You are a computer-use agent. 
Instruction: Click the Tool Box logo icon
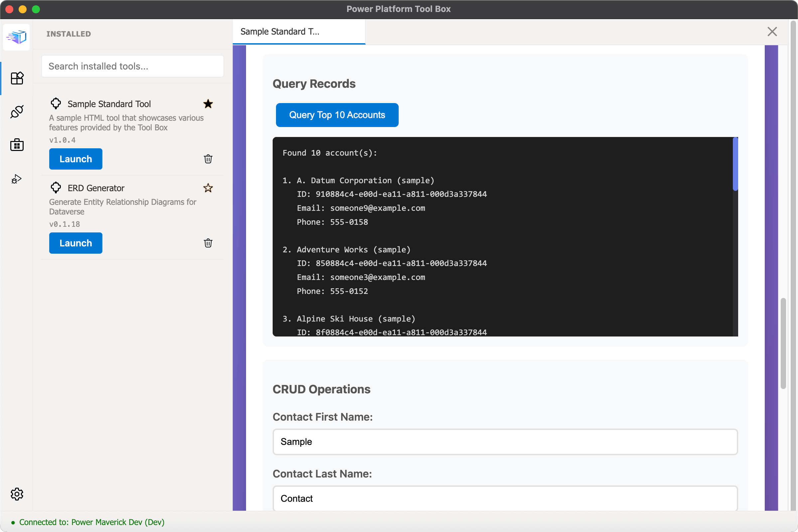16,37
